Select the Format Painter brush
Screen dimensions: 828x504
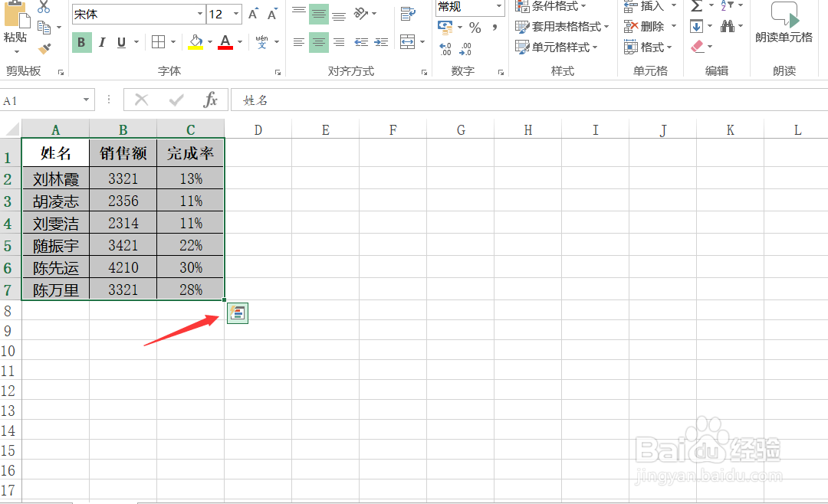45,48
